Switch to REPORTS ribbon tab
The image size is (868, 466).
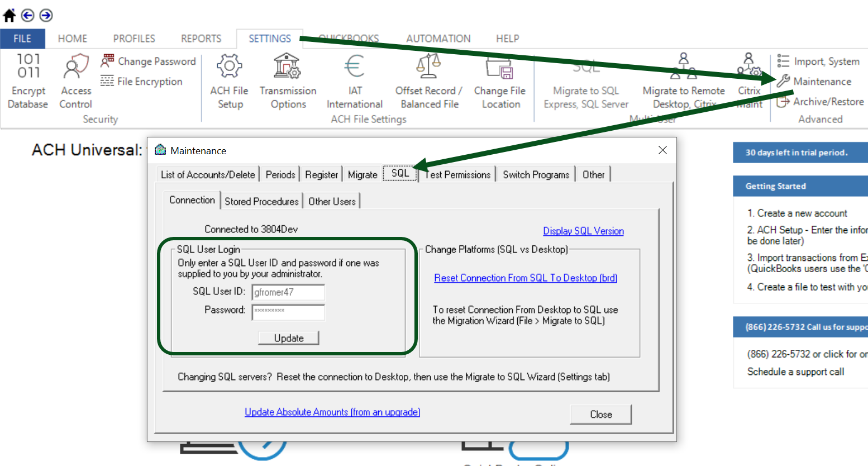coord(201,39)
